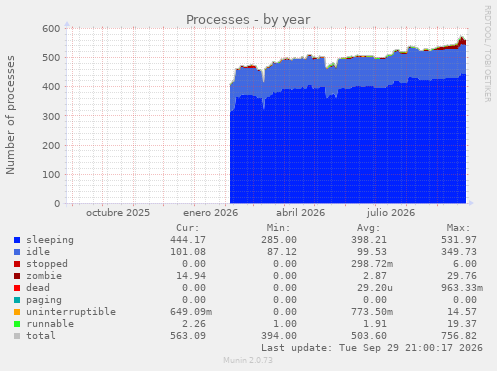Viewport: 497px width, 371px height.
Task: Click the 500 y-axis value
Action: tap(51, 58)
